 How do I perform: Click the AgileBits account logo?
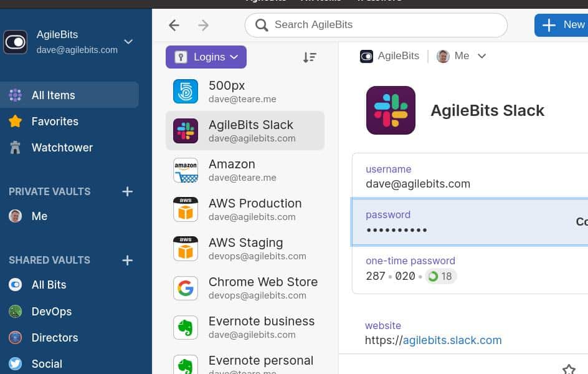[16, 42]
